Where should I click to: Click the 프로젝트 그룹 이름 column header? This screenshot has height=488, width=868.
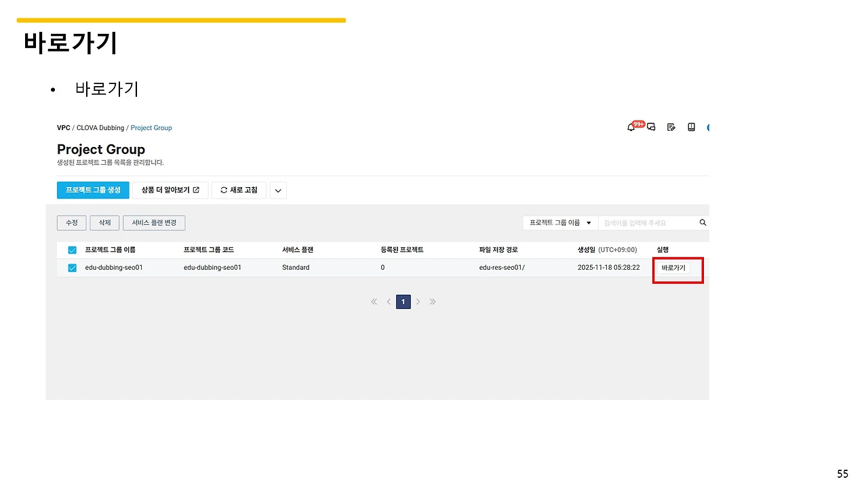point(111,250)
